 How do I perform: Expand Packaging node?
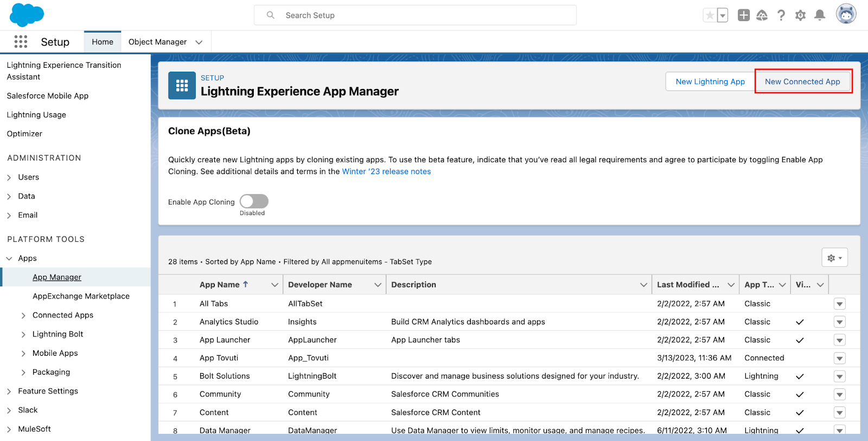tap(23, 373)
